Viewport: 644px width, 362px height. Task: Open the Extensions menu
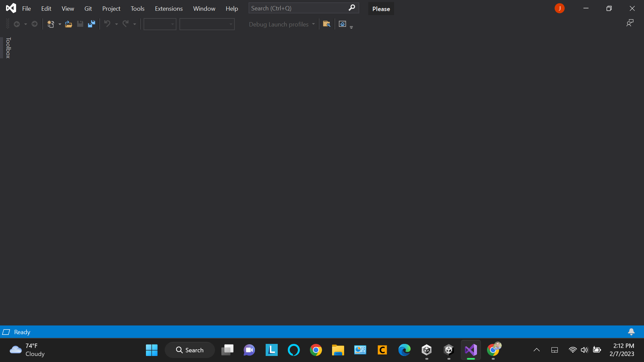[x=169, y=8]
